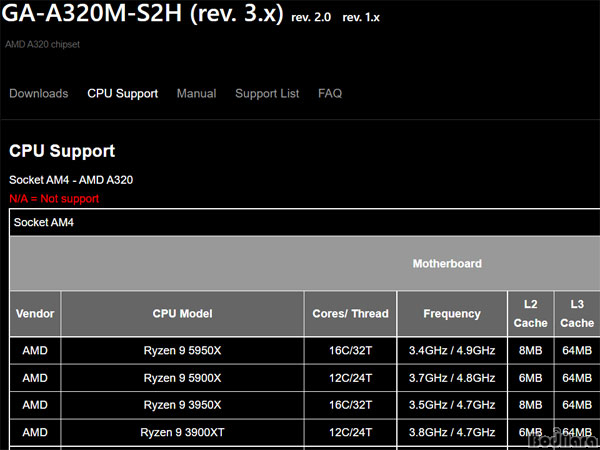The height and width of the screenshot is (450, 600).
Task: Click the L2 Cache column header
Action: tap(530, 314)
